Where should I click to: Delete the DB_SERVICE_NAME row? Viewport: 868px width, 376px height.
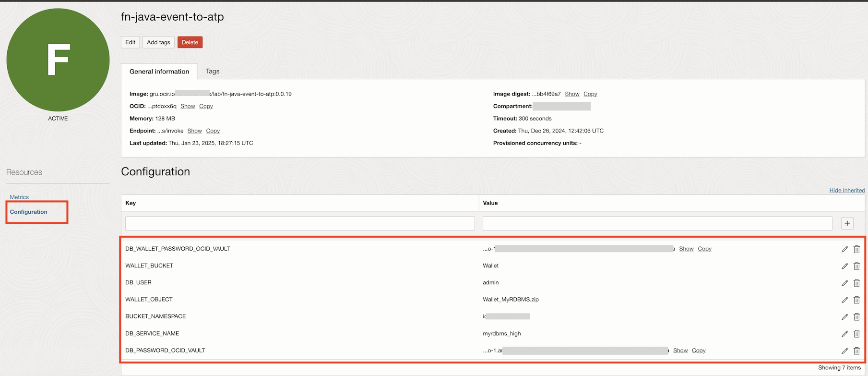click(856, 334)
